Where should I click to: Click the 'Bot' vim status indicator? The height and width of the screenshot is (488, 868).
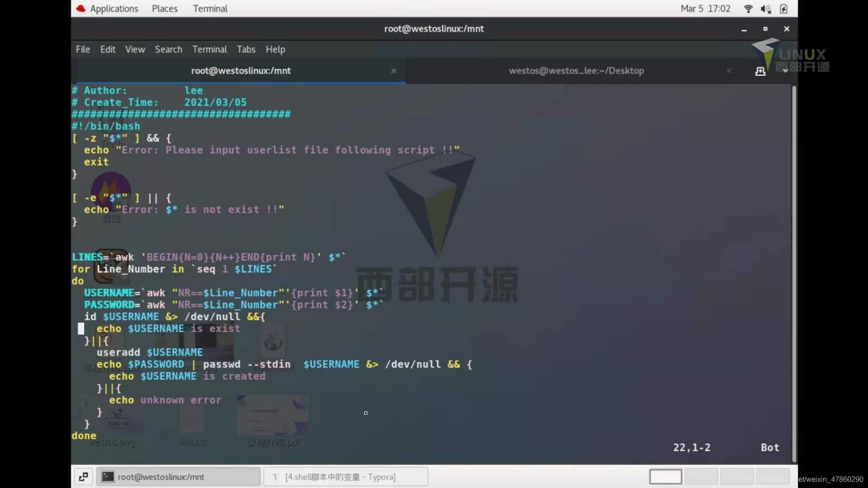(770, 447)
